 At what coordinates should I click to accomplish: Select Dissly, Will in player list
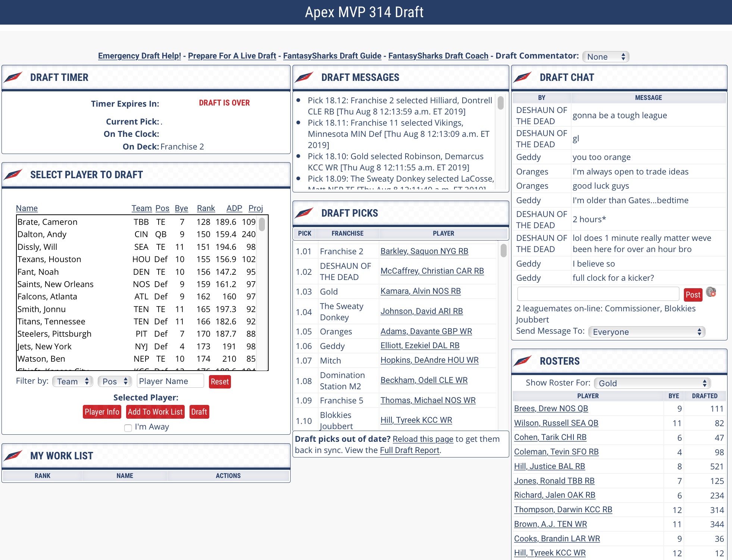click(137, 247)
